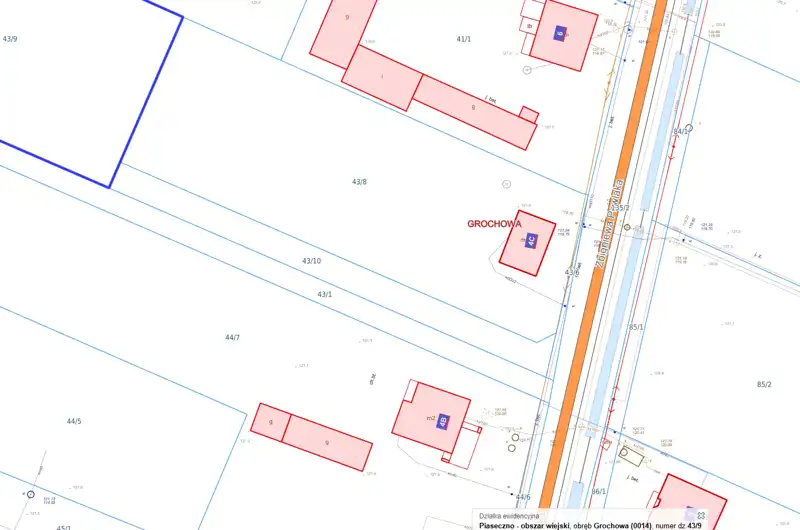Click the orange Zbigniewa Pawlaka road

[590, 300]
